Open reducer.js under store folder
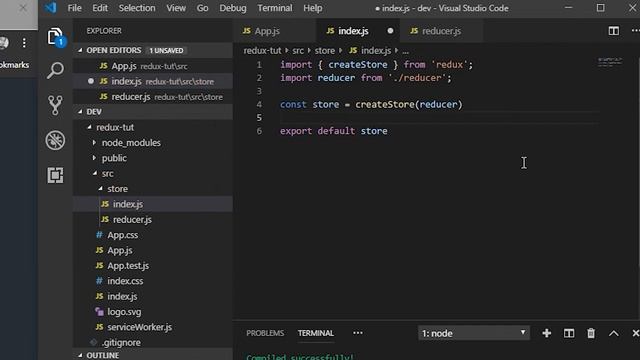 153,220
